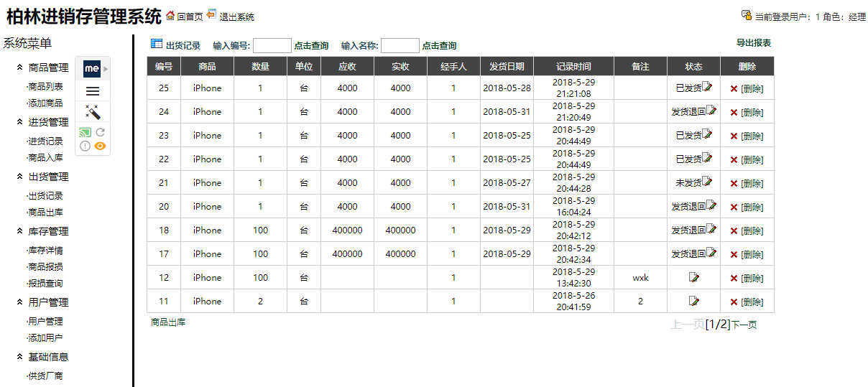Focus the 输入名称 input field
This screenshot has height=387, width=868.
coord(400,46)
